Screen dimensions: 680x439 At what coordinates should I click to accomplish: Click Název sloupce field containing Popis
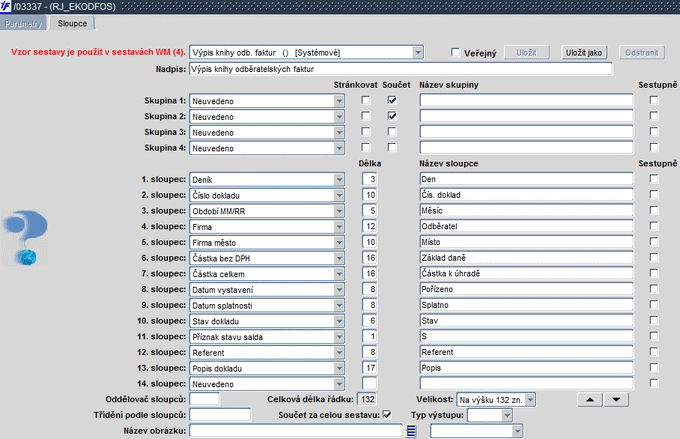click(526, 367)
